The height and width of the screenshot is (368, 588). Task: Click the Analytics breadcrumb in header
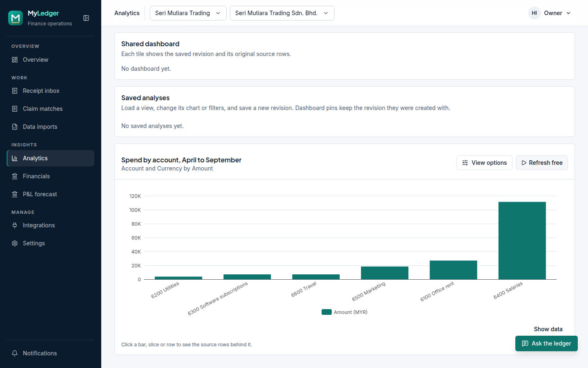click(x=127, y=13)
